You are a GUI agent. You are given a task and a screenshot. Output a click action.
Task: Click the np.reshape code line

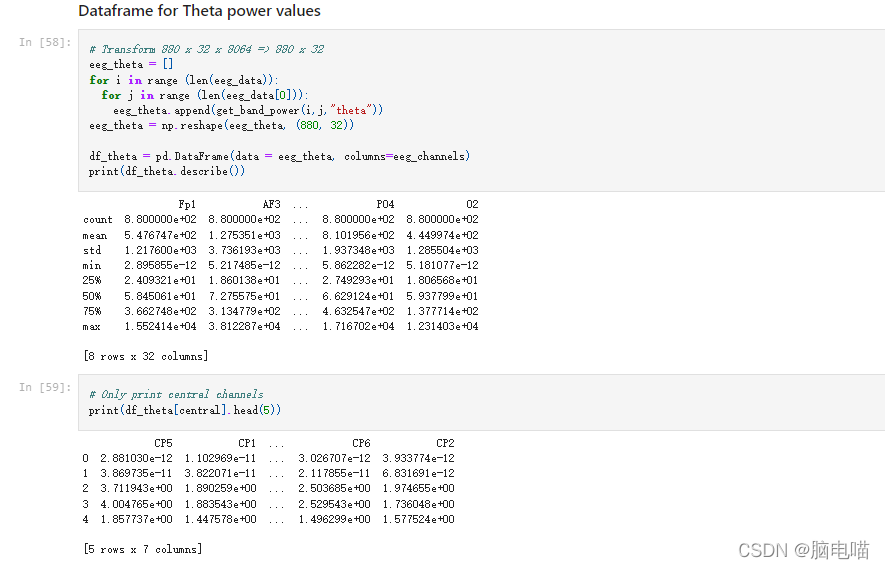pos(221,126)
